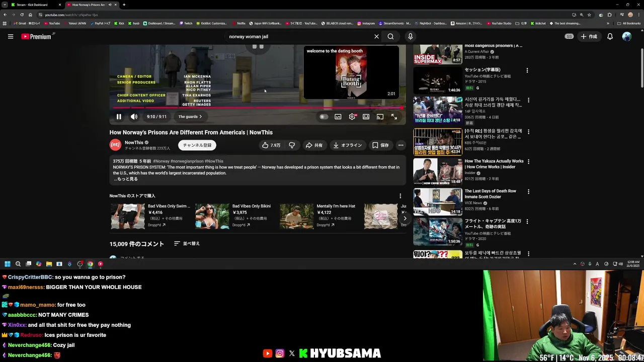The image size is (644, 362).
Task: Click the 作成 create button
Action: 589,36
